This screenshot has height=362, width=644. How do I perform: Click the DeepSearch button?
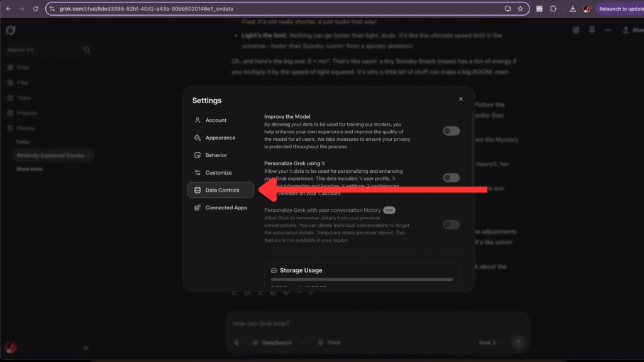coord(272,343)
